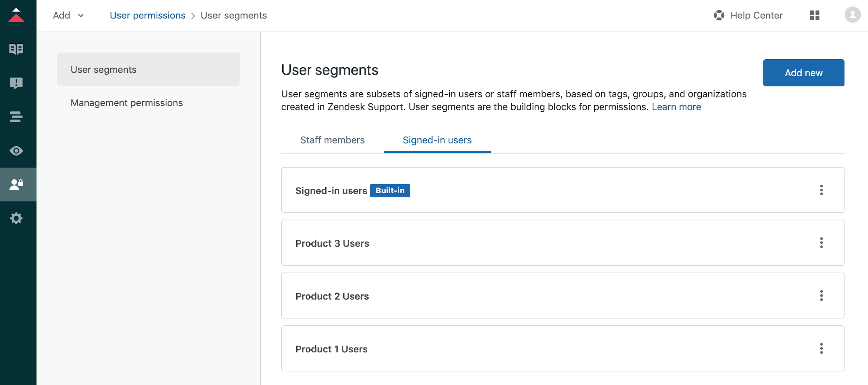
Task: Expand the Add dropdown menu
Action: (x=68, y=15)
